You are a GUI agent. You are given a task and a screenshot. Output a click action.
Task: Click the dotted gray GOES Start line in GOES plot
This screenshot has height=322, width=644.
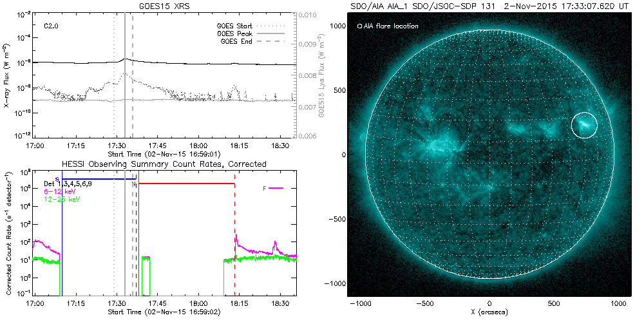pos(114,76)
